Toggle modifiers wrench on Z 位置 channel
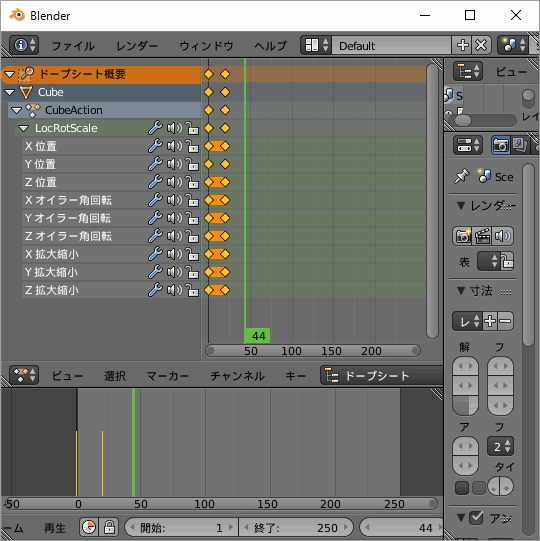 (x=155, y=182)
